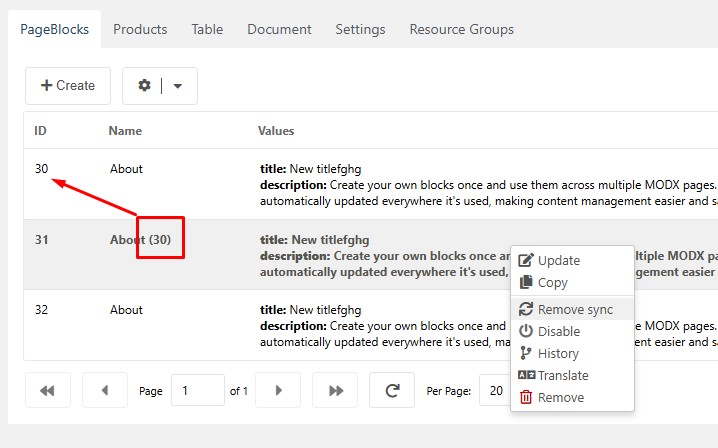Viewport: 718px width, 448px height.
Task: Click the Create button
Action: click(68, 86)
